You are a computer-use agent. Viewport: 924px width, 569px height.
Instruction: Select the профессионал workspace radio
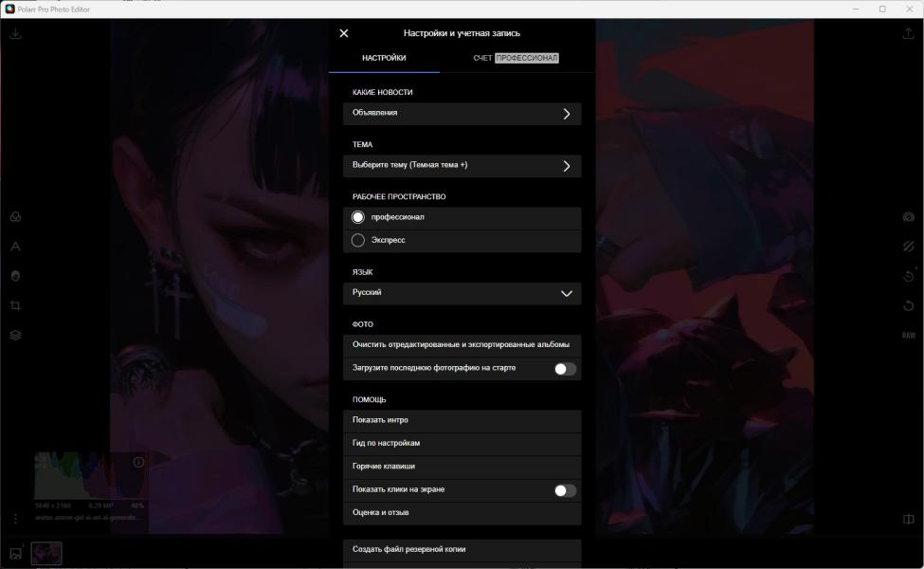(x=357, y=217)
